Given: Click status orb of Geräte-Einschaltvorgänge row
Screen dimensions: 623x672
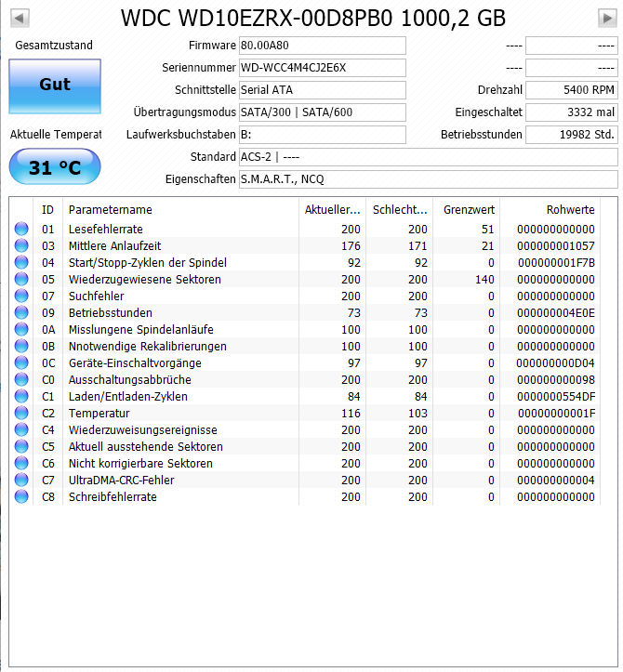Looking at the screenshot, I should tap(21, 362).
